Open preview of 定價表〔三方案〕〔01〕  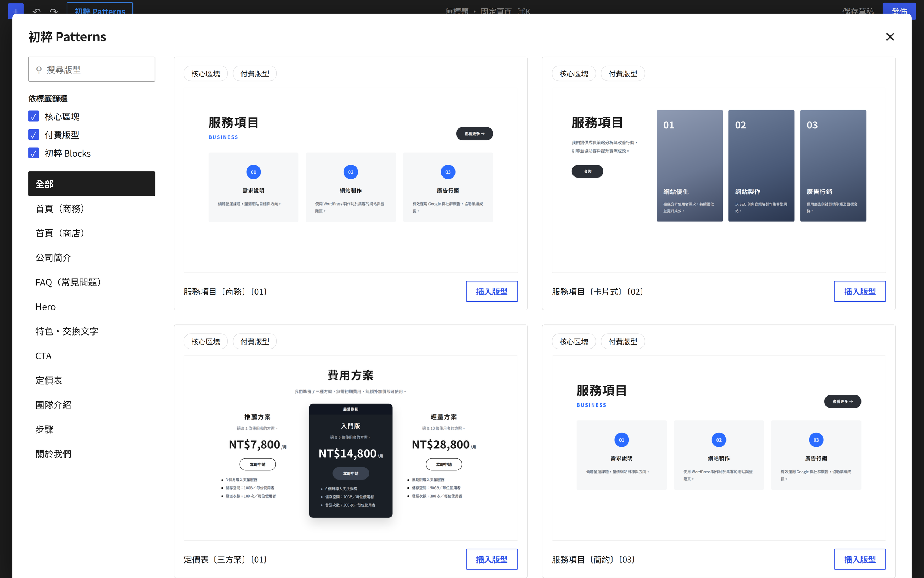pos(351,448)
